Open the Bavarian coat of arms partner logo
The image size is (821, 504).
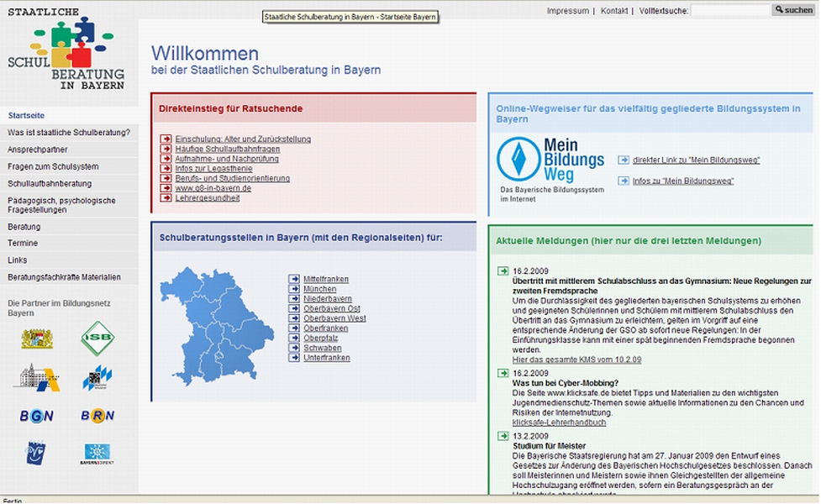pos(36,339)
